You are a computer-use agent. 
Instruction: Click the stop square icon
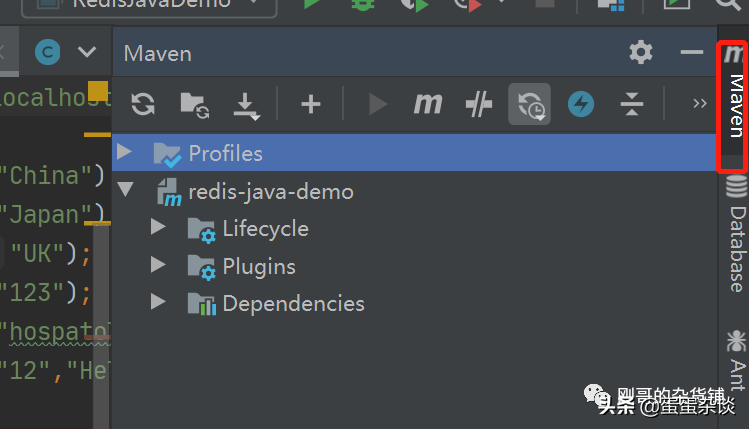click(545, 3)
